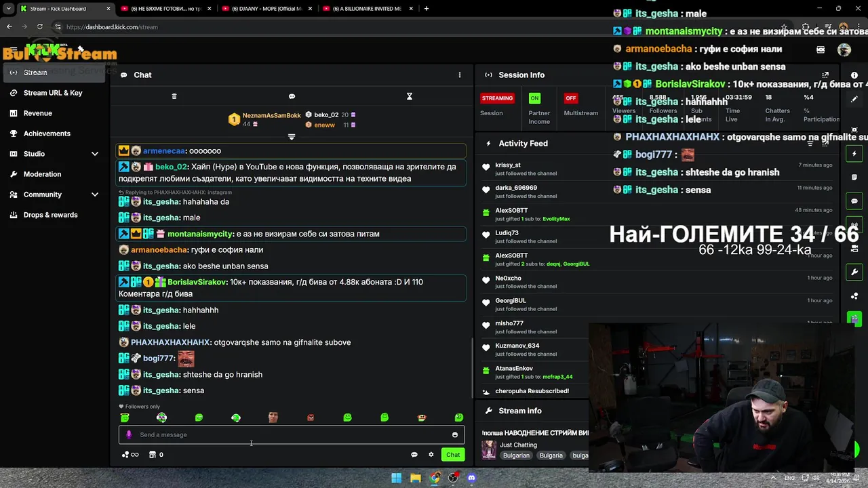Open Discord from taskbar

472,478
